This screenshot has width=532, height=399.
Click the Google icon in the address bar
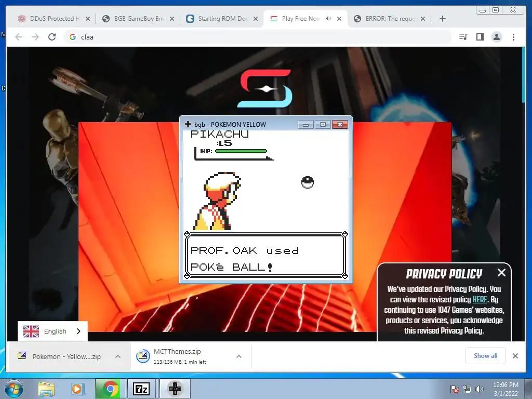[73, 37]
